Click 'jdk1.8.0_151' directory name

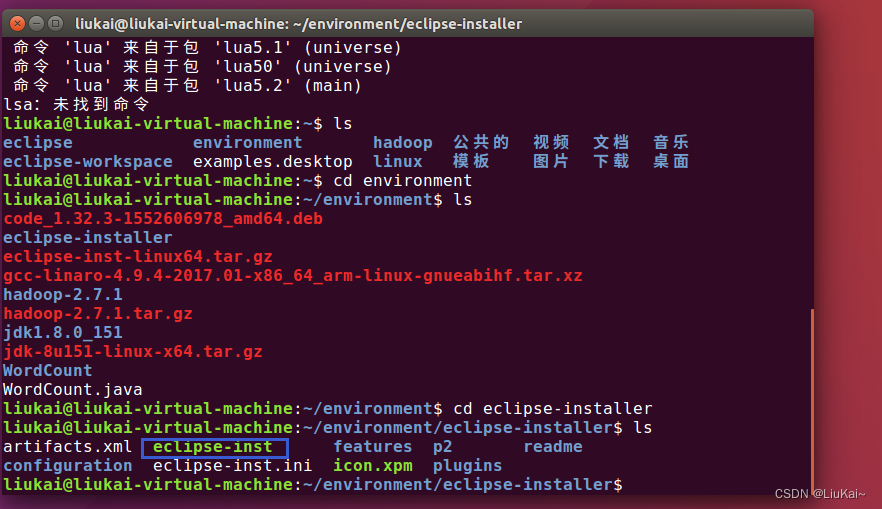pos(63,332)
